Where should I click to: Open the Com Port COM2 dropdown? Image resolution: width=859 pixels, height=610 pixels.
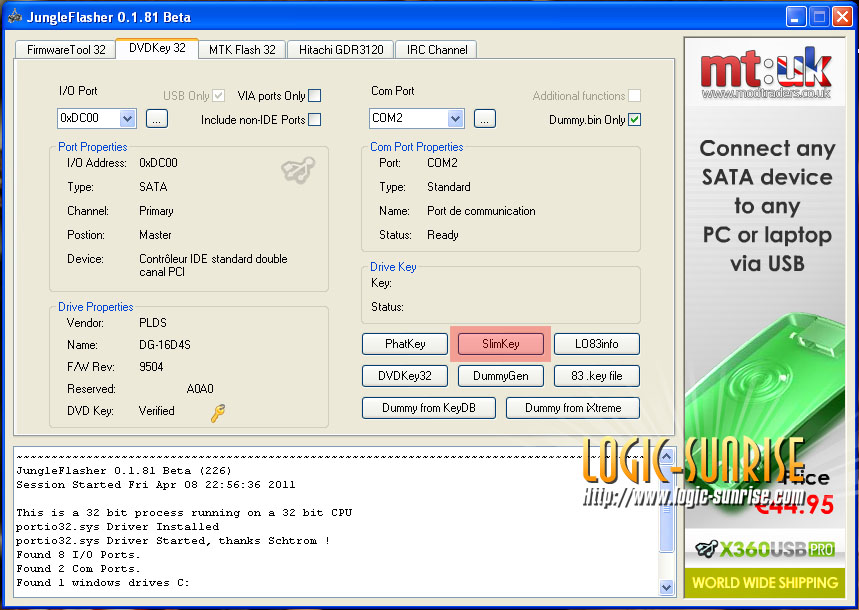coord(455,118)
